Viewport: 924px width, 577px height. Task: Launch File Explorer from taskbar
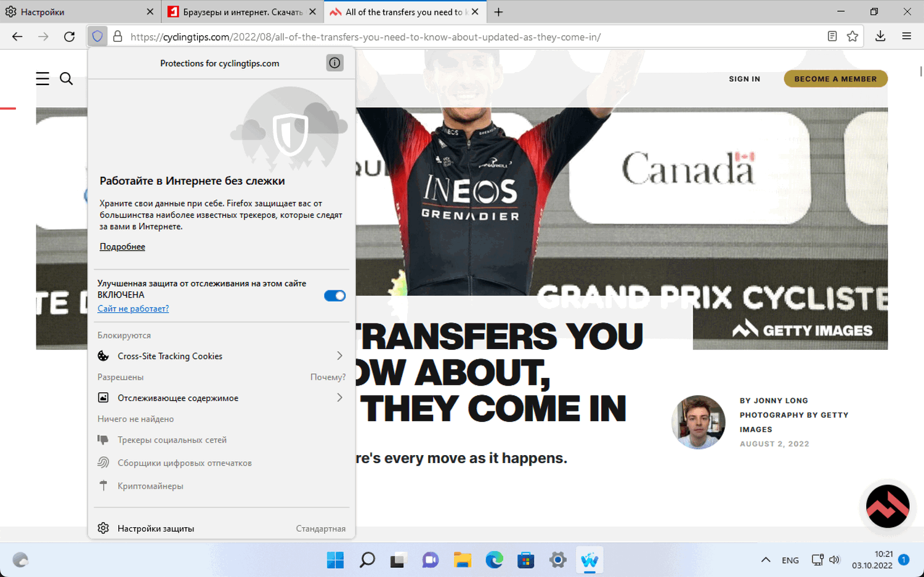coord(463,560)
